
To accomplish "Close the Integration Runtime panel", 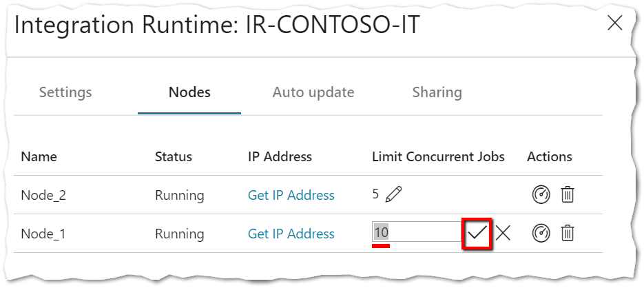I will click(x=615, y=23).
